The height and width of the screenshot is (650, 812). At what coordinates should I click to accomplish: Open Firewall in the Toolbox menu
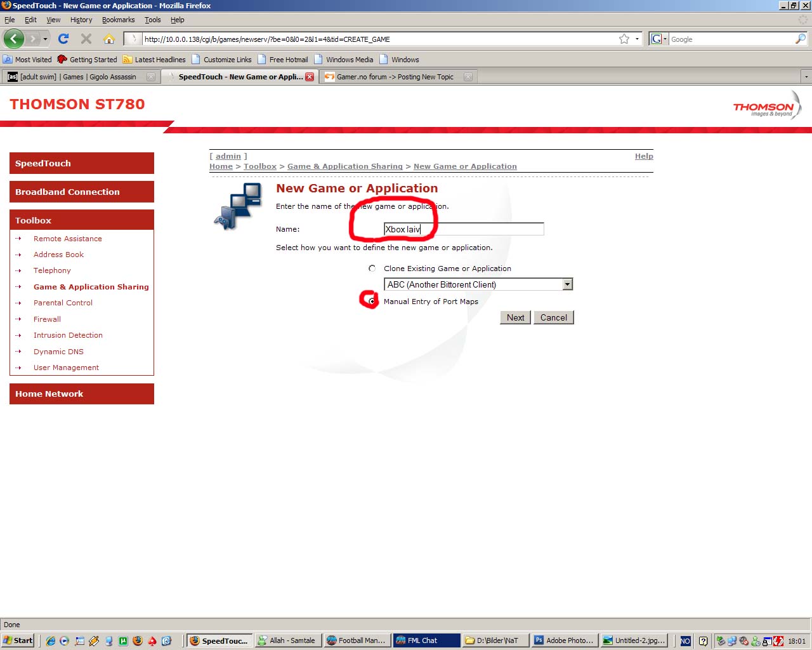click(48, 319)
